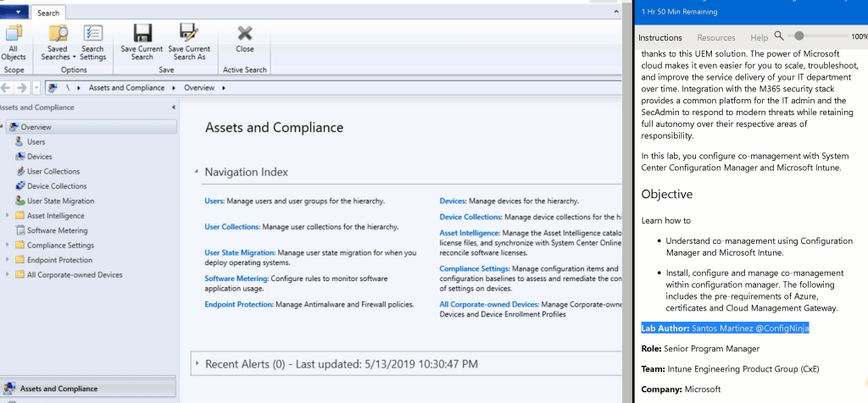Viewport: 868px width, 403px height.
Task: Expand the Recent Alerts section
Action: click(198, 364)
